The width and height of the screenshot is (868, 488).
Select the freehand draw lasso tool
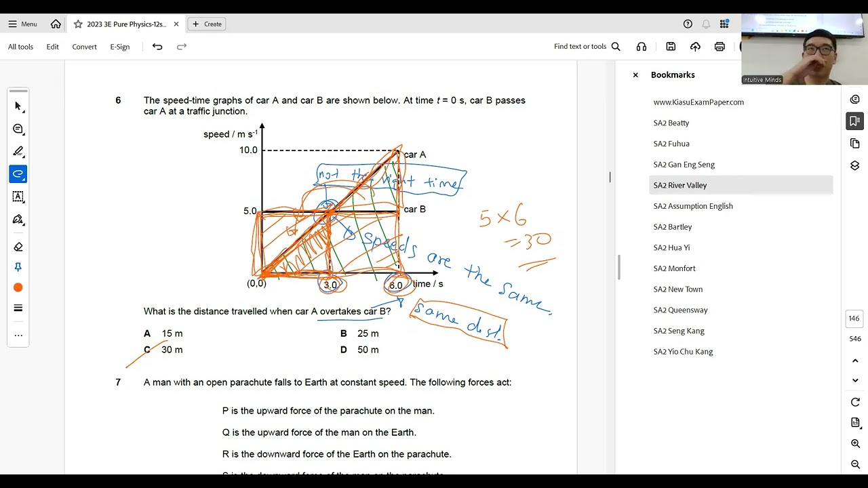click(x=18, y=174)
